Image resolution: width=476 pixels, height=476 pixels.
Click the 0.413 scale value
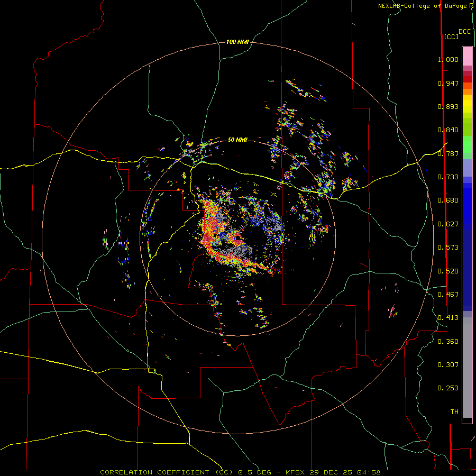(448, 318)
